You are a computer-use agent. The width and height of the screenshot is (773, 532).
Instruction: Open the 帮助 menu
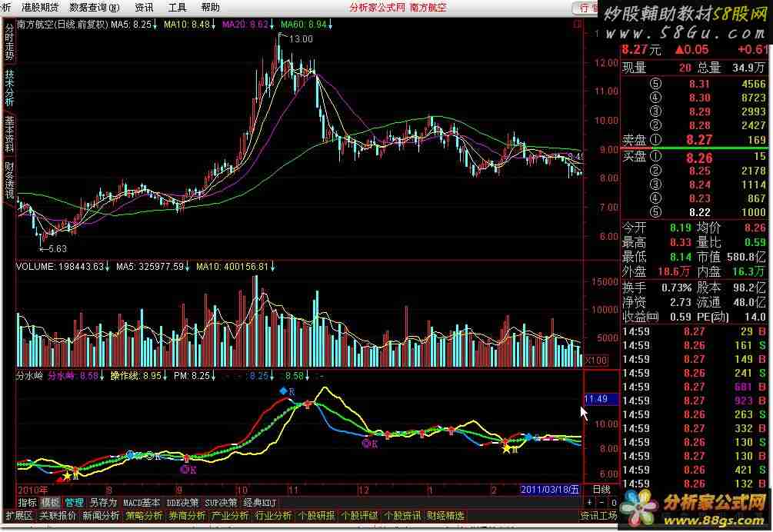pyautogui.click(x=211, y=8)
